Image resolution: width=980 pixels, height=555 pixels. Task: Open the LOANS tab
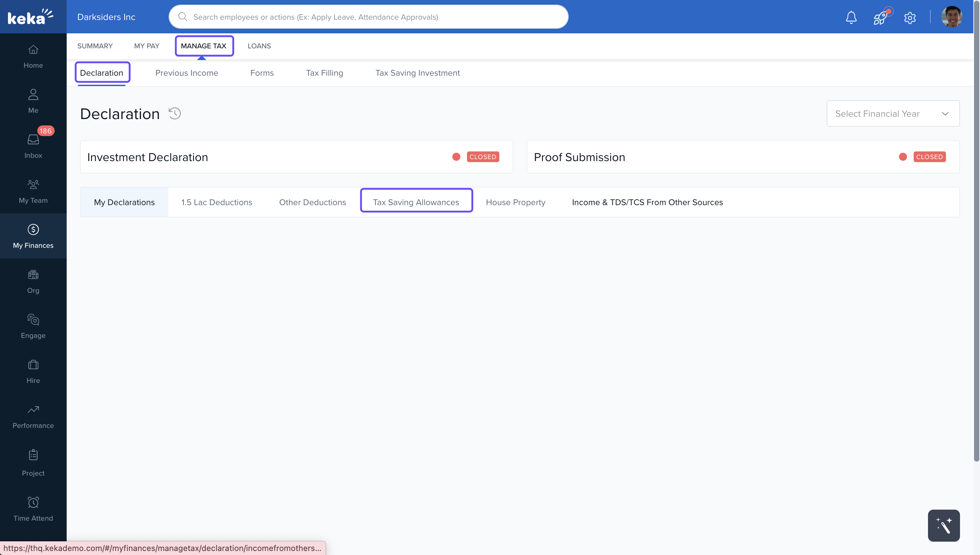(259, 46)
